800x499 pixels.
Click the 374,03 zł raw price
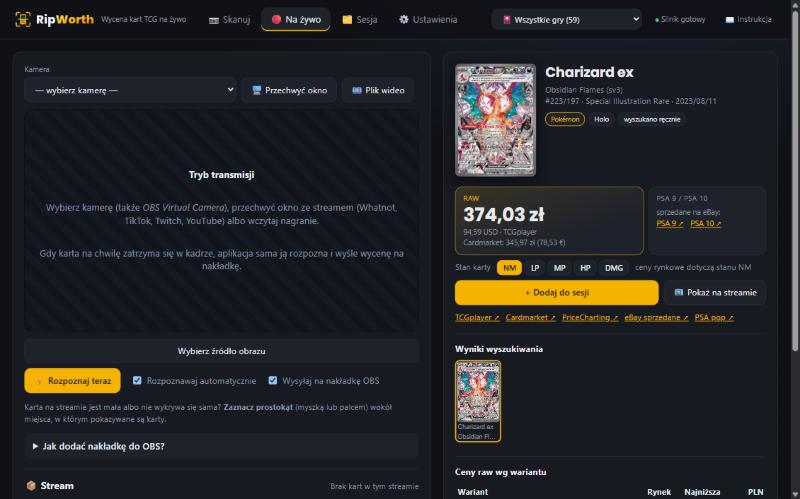coord(504,215)
